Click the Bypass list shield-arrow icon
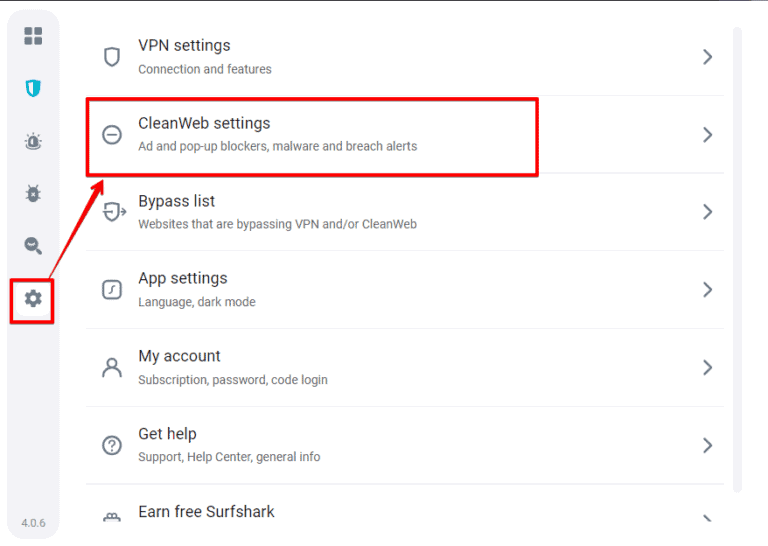This screenshot has height=546, width=768. (114, 212)
